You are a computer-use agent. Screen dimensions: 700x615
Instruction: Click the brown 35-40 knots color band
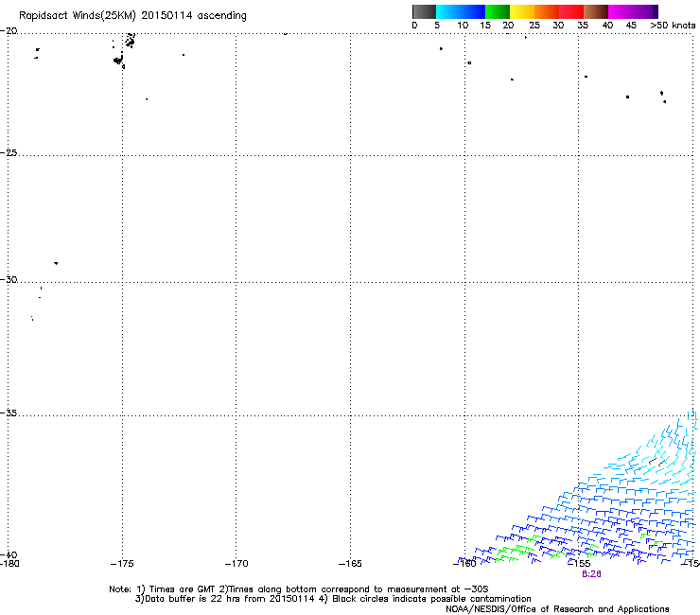596,11
